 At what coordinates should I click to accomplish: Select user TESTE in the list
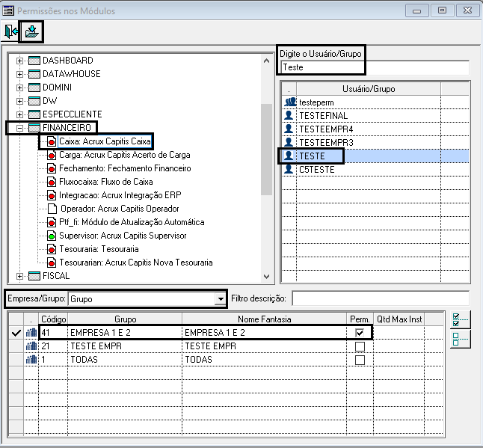tap(376, 156)
